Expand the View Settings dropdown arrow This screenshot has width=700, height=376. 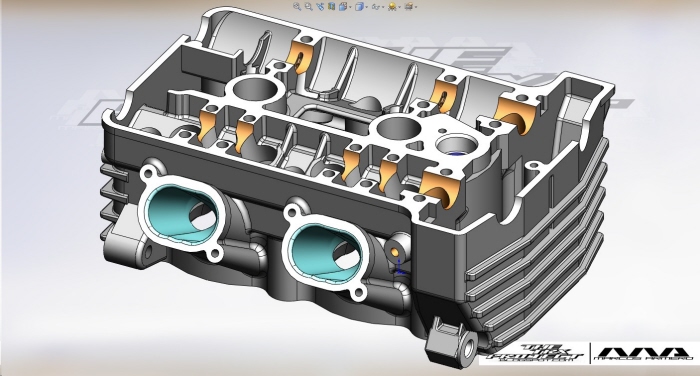click(416, 7)
